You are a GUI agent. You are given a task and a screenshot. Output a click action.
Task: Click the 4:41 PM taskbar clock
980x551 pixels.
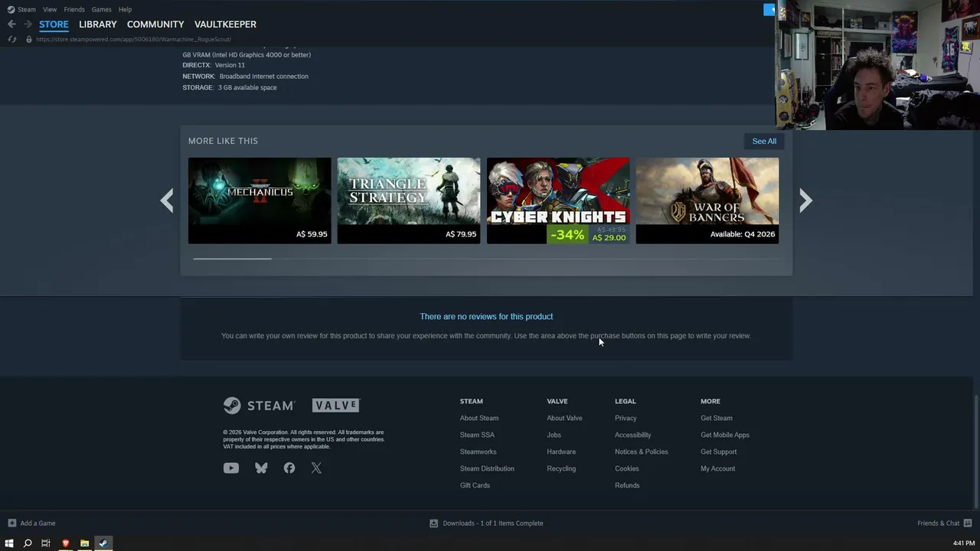point(964,543)
